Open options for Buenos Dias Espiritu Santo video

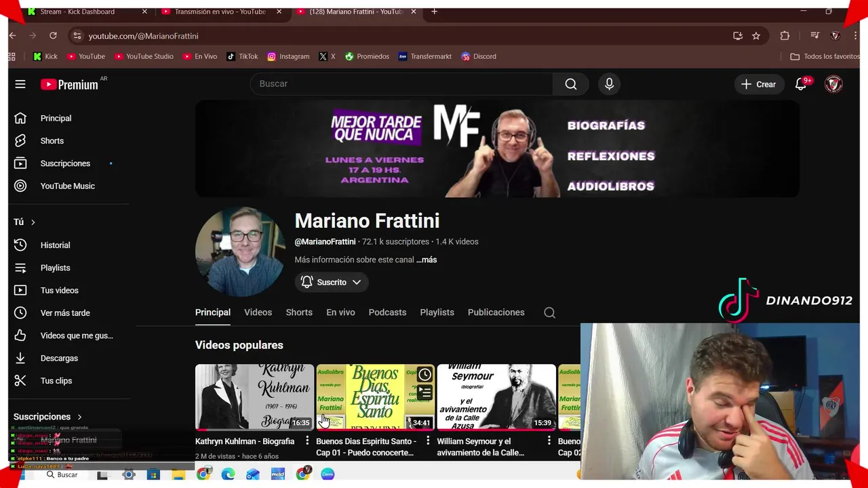(x=428, y=441)
